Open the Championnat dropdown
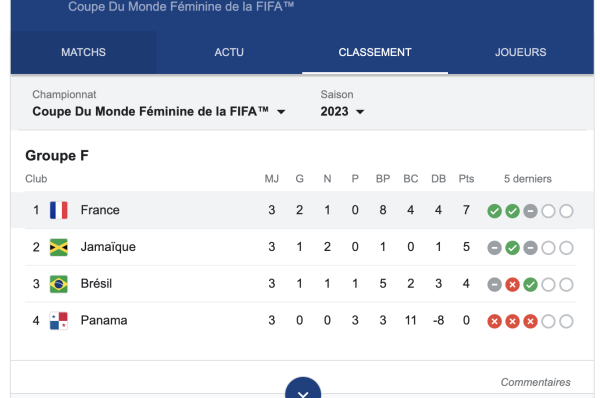This screenshot has width=600, height=398. click(159, 111)
